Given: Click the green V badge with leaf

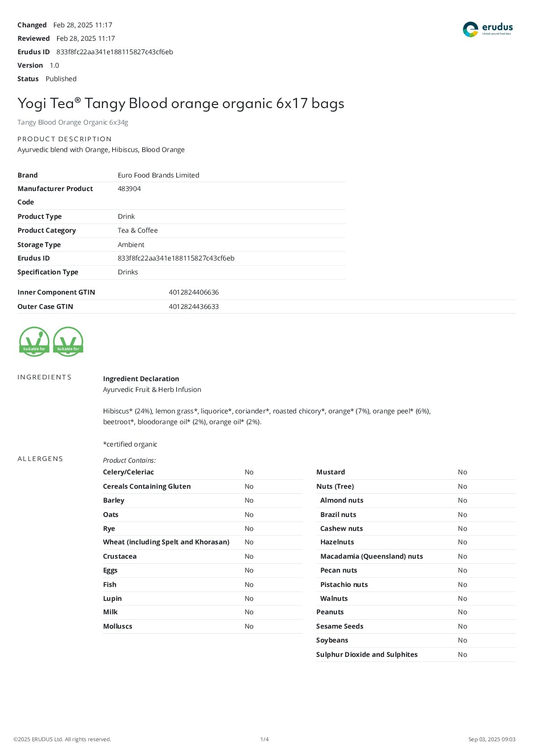Looking at the screenshot, I should tap(34, 342).
